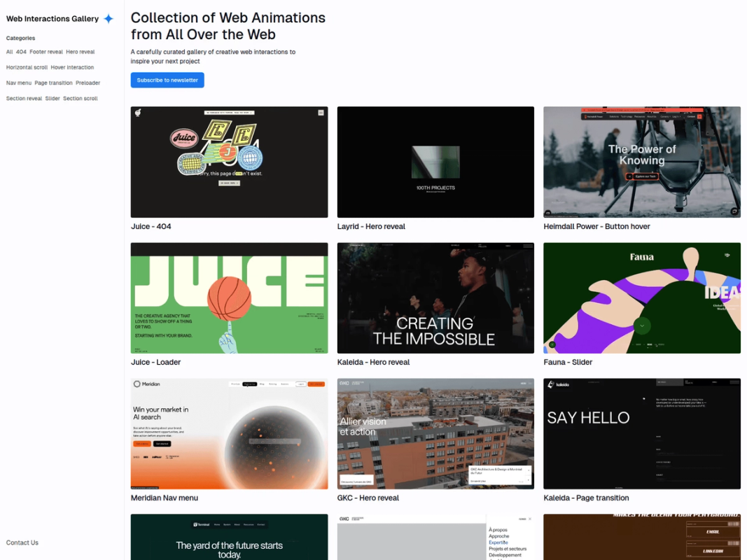This screenshot has width=747, height=560.
Task: Open the Layrid Hero reveal thumbnail
Action: tap(435, 162)
